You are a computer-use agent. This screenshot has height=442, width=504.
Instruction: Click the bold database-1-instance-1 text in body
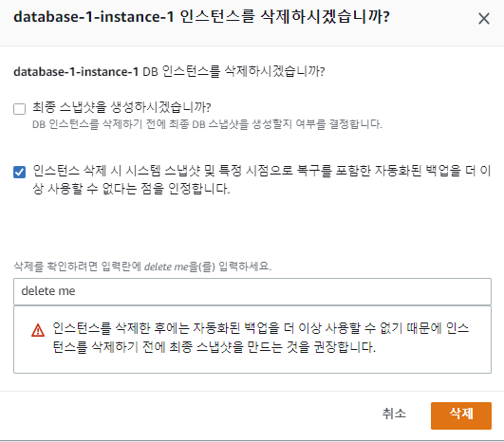coord(76,71)
